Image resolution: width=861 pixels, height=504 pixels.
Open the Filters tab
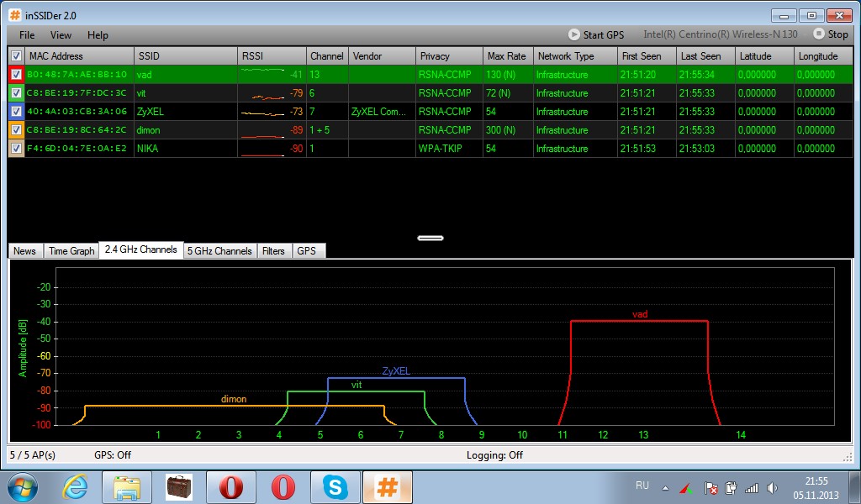[273, 250]
